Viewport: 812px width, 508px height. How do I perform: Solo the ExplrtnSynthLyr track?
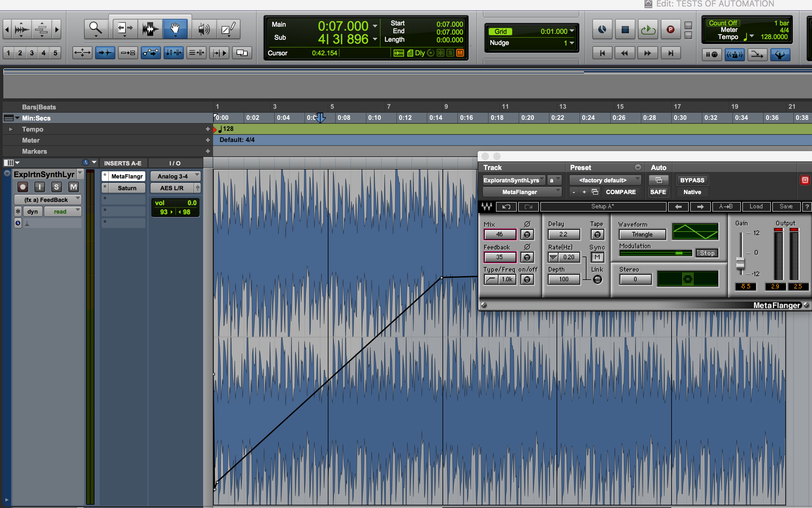pos(56,187)
